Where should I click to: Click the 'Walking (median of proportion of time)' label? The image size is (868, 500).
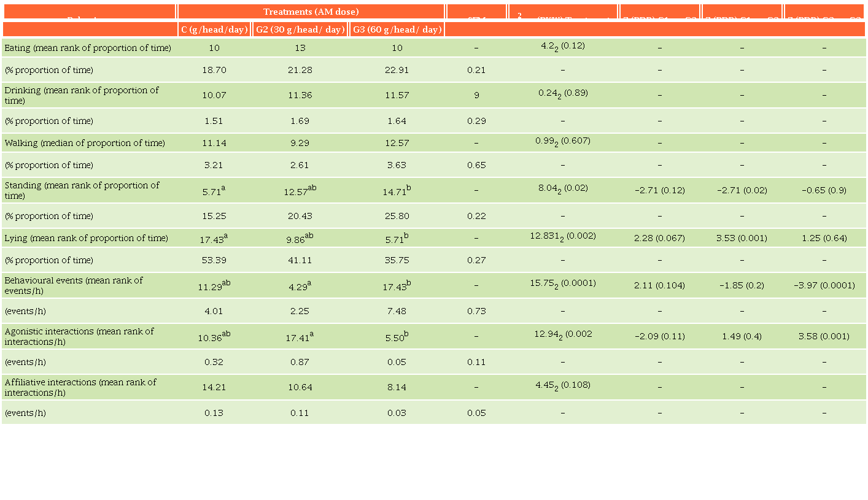click(x=85, y=143)
